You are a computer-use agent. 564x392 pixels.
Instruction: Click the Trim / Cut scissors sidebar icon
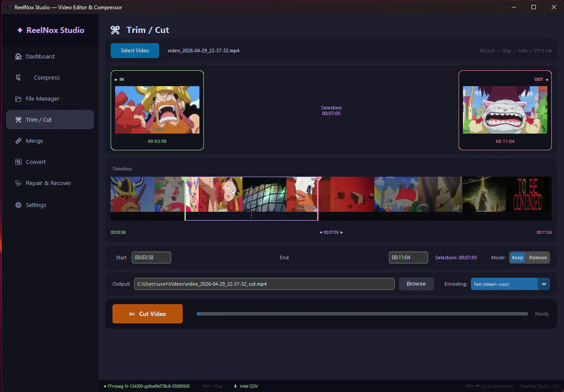pyautogui.click(x=18, y=120)
